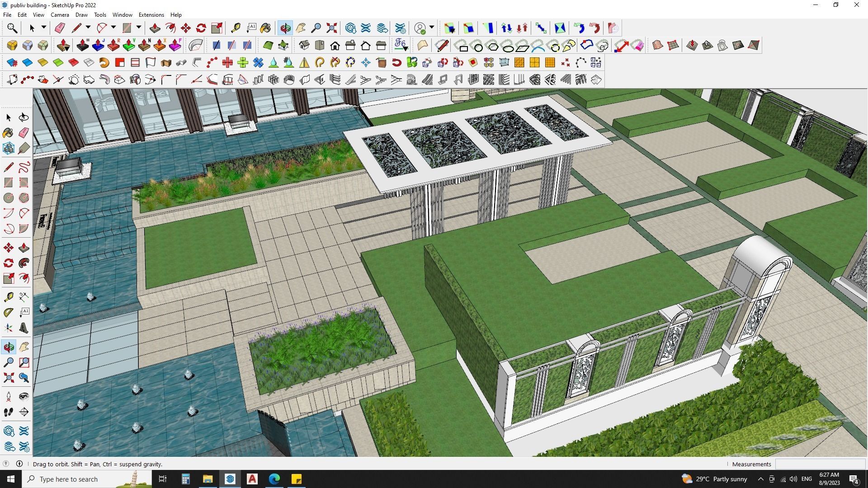Select the Circle tool

9,198
